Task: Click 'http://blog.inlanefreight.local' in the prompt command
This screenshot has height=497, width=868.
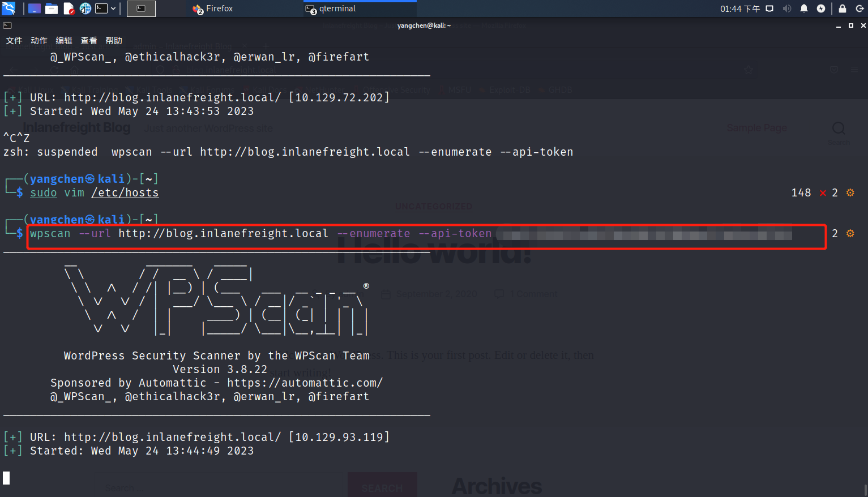Action: 223,233
